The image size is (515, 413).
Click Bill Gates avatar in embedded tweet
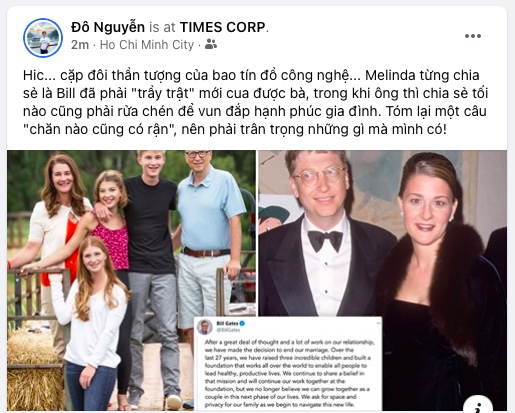[x=205, y=327]
